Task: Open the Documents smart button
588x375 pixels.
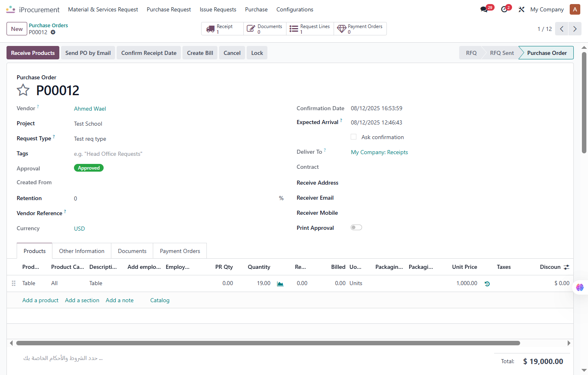Action: [265, 29]
